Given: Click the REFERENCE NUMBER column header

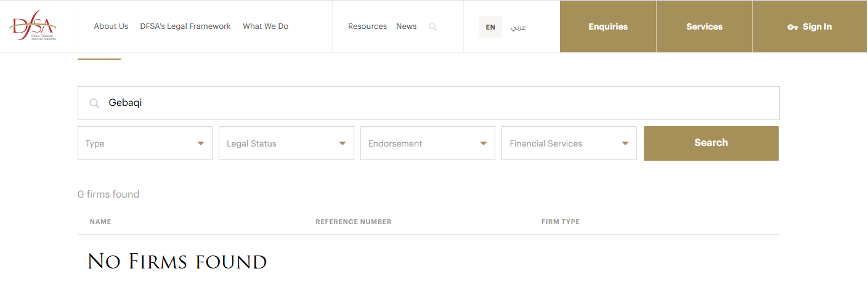Looking at the screenshot, I should tap(354, 222).
